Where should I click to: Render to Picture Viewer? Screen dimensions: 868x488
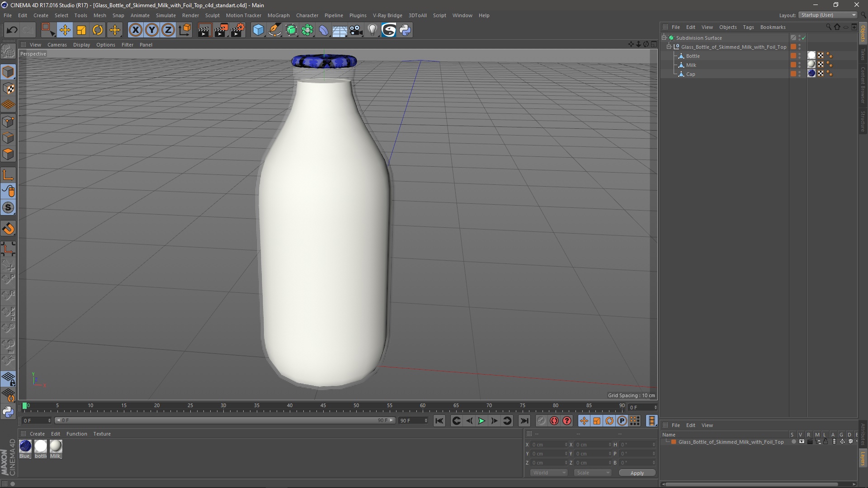[x=221, y=30]
